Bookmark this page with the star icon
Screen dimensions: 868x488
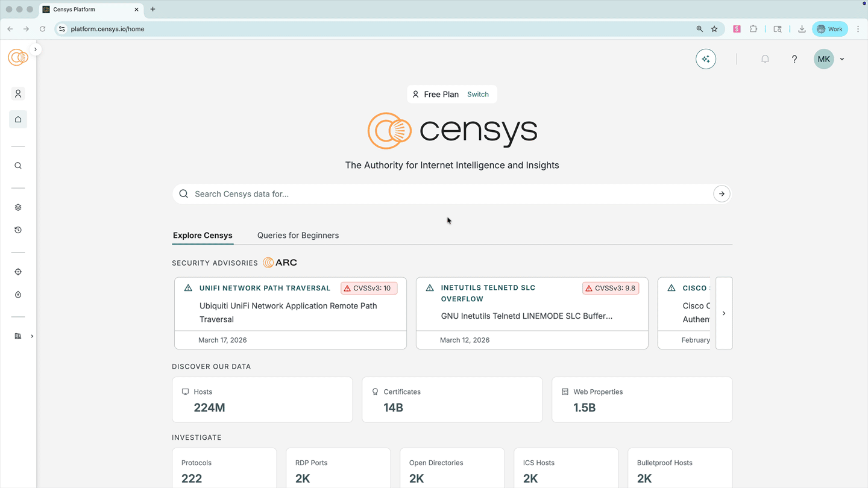[714, 29]
